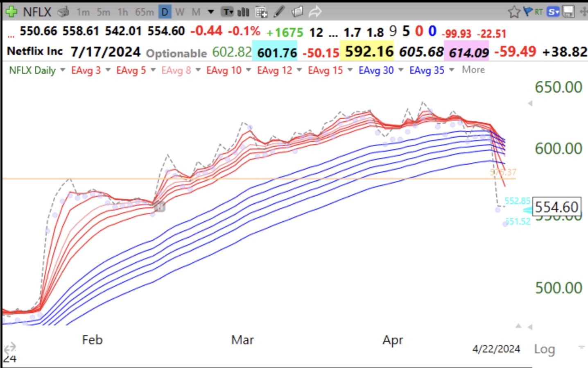Screen dimensions: 588x368
Task: Select the 1h time frame
Action: pyautogui.click(x=122, y=12)
